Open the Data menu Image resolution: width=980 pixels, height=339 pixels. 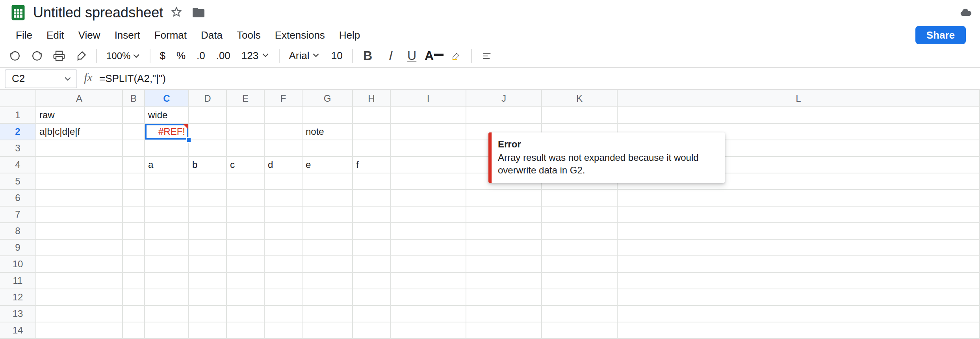212,35
